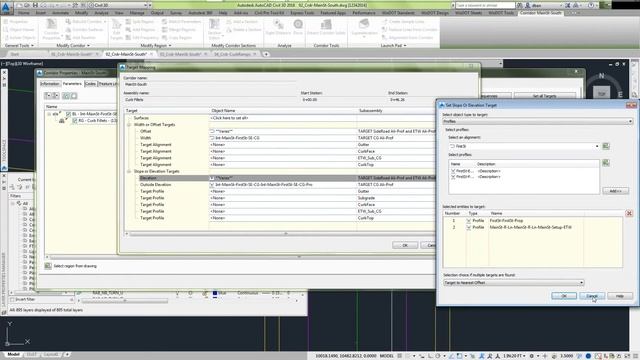Click Cancel in Set Slope Or Elevation Target
Screen dimensions: 640x360
pyautogui.click(x=592, y=296)
